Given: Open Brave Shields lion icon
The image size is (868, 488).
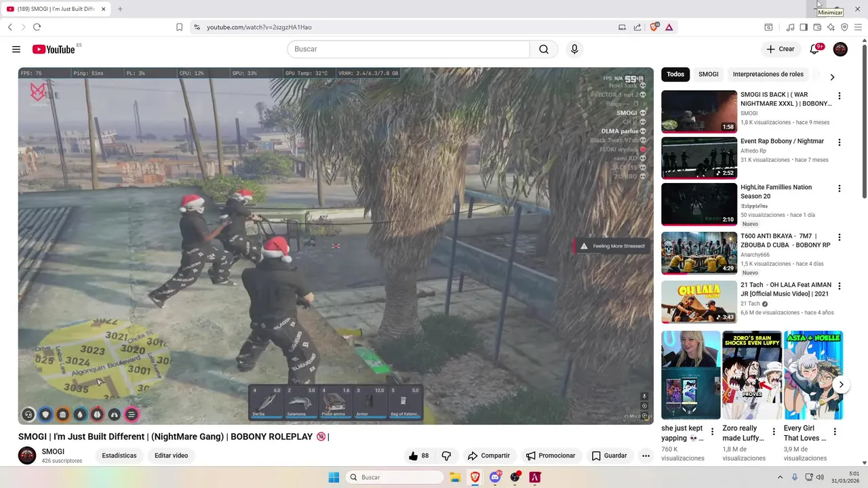Looking at the screenshot, I should [x=654, y=27].
